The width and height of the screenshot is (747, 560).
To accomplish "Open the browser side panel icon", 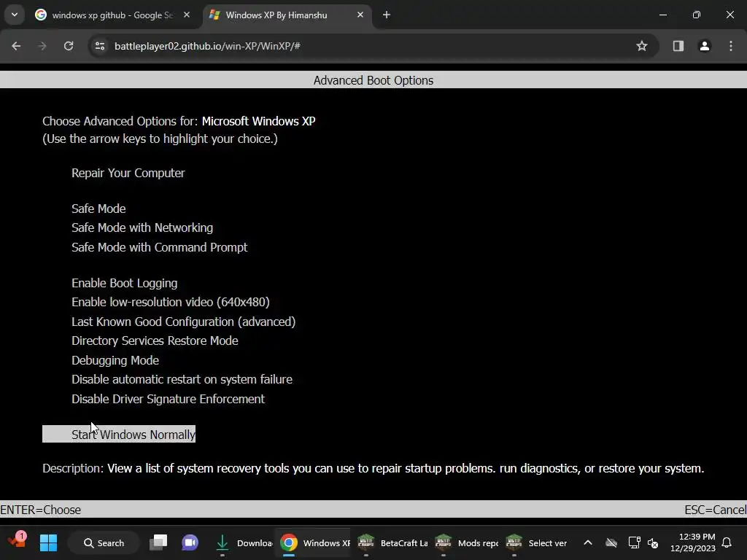I will click(x=678, y=46).
